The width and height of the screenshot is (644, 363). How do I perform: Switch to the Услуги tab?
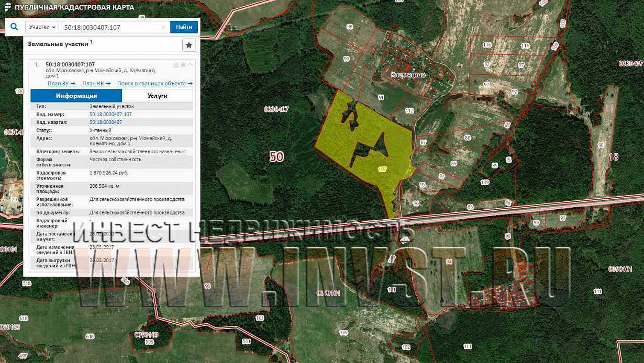(x=157, y=96)
